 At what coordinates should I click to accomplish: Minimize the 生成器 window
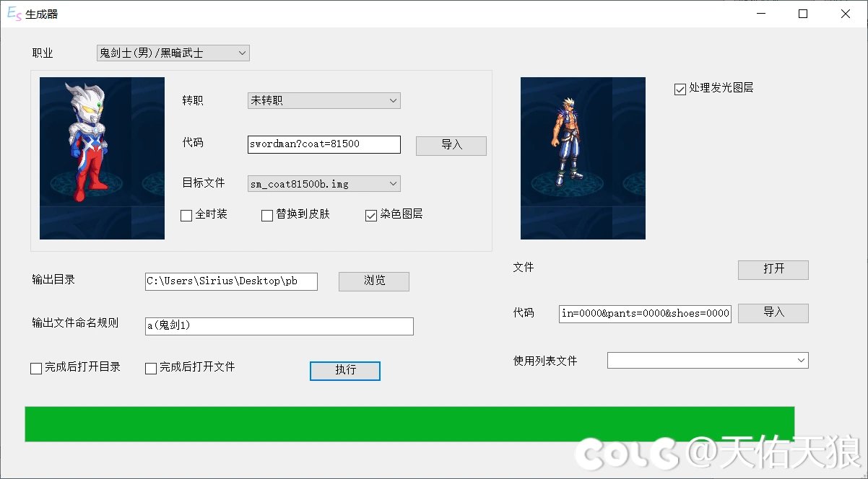[x=760, y=14]
